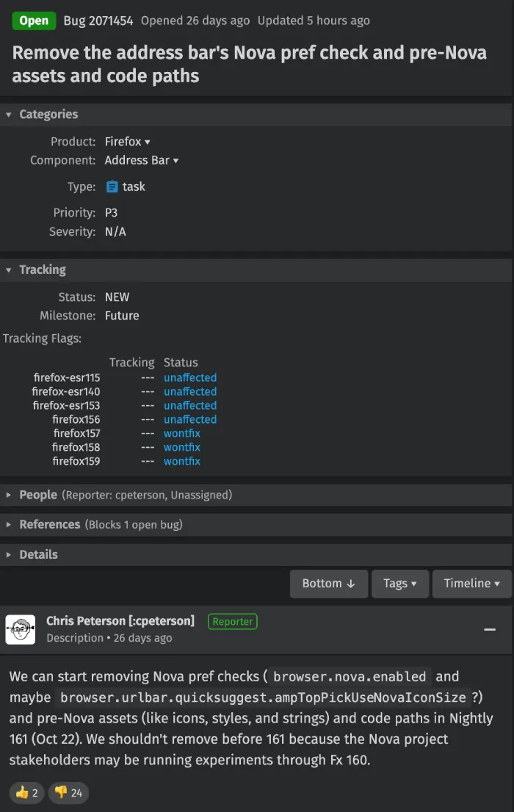The width and height of the screenshot is (514, 812).
Task: Click the Future milestone value
Action: click(x=122, y=316)
